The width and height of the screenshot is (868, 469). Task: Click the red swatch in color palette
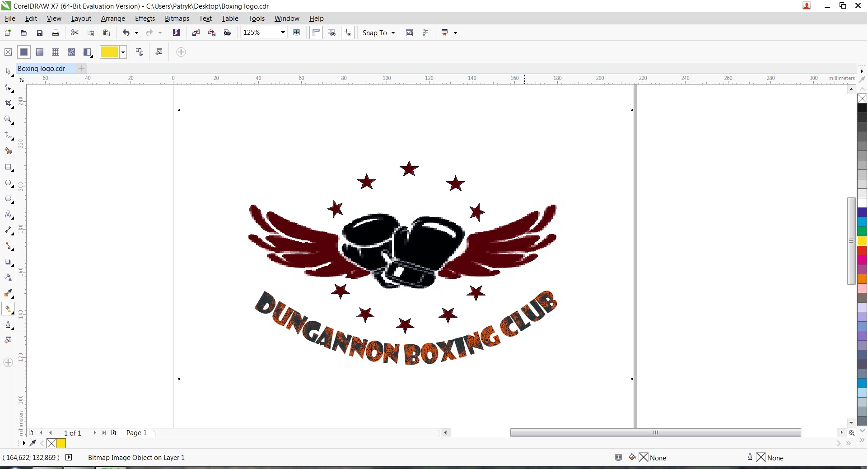click(862, 250)
